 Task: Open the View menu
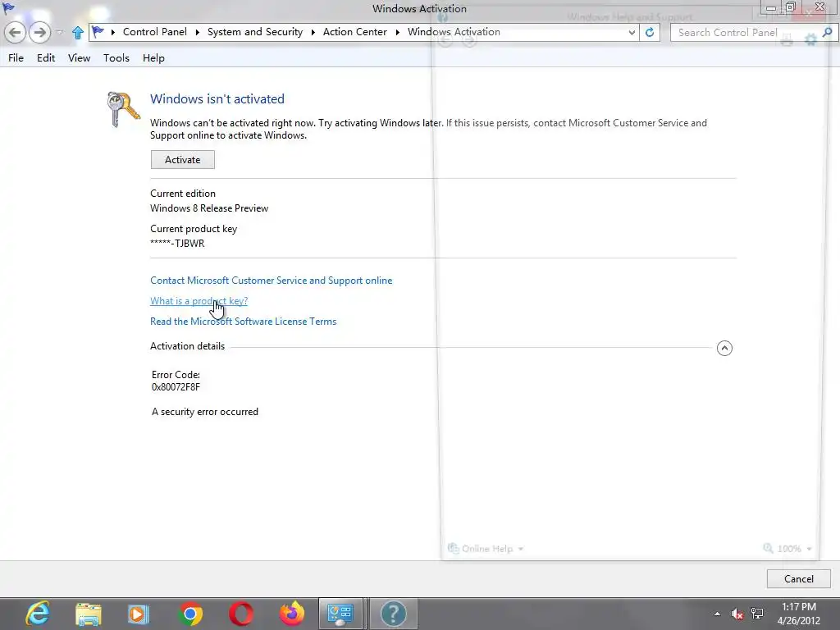click(80, 58)
